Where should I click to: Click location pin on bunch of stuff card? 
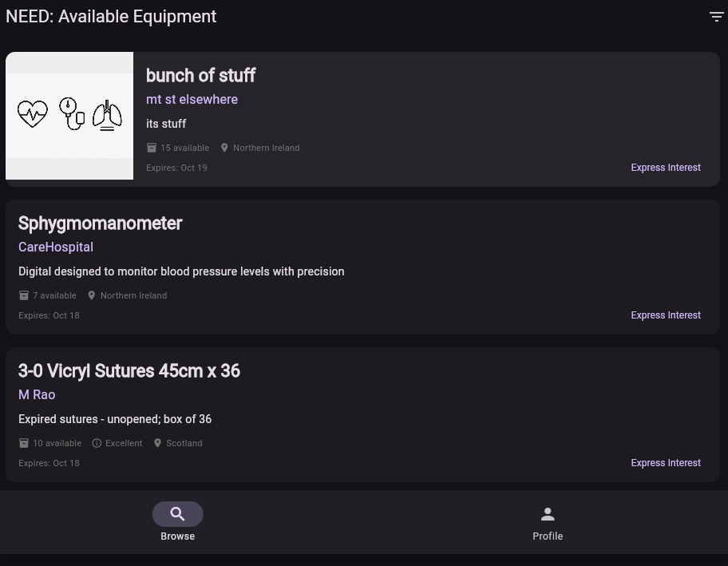(224, 148)
